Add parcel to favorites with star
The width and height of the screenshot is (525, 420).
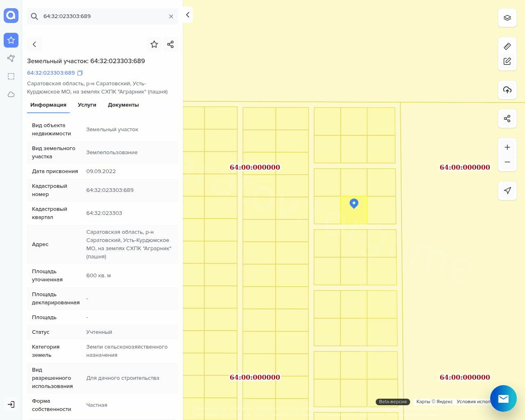coord(154,44)
